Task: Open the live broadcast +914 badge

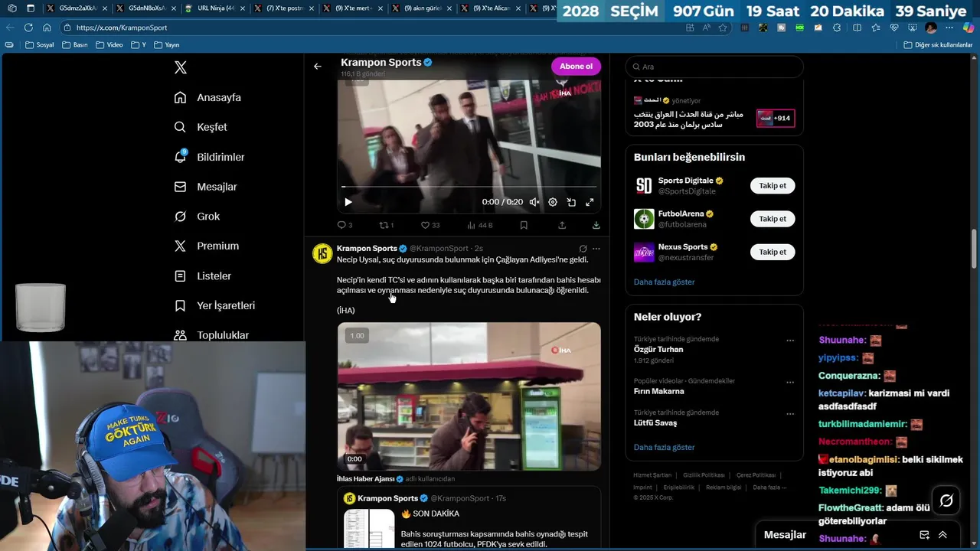Action: click(x=776, y=119)
